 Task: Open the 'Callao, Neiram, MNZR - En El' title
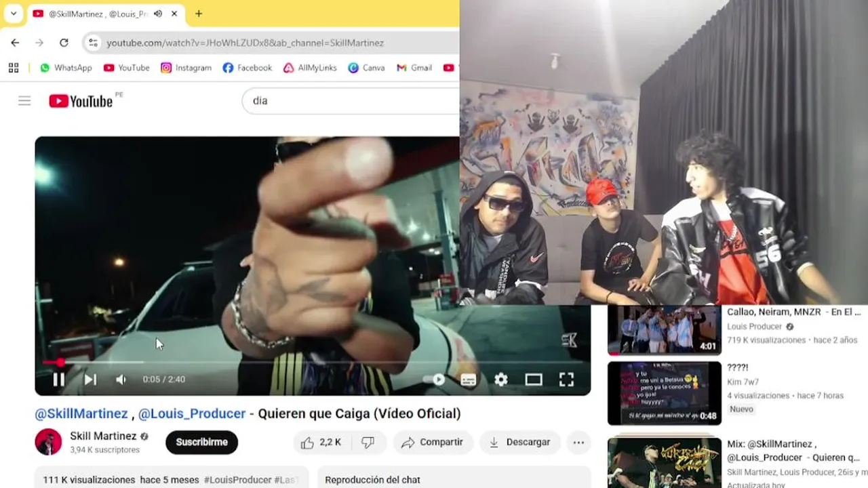click(793, 312)
